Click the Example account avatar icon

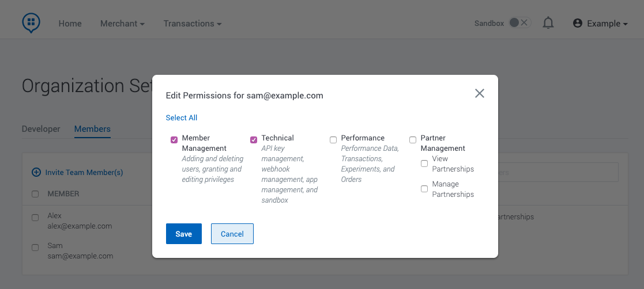click(578, 24)
